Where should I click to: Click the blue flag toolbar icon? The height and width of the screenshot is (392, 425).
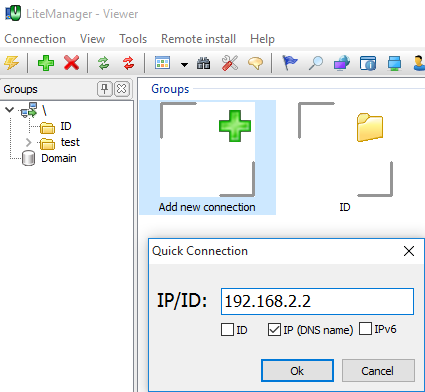[x=289, y=63]
